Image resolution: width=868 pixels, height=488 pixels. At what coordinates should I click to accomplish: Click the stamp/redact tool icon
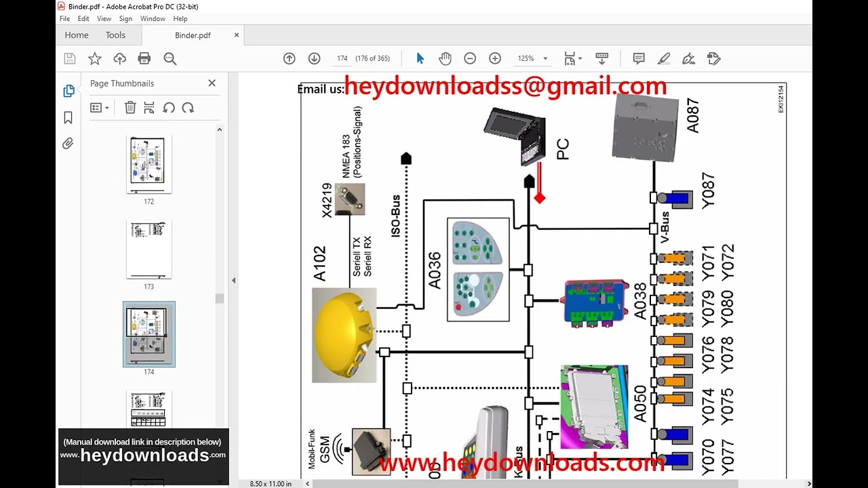[713, 59]
